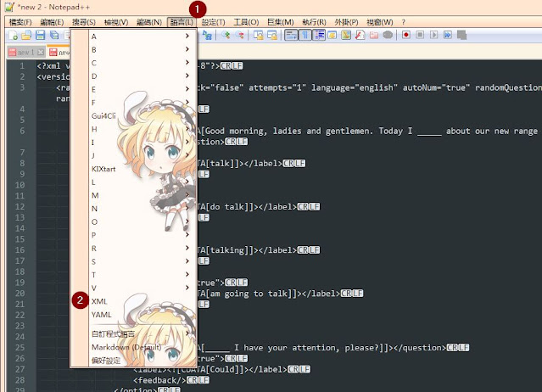Click line number 12 in the margin
The image size is (542, 392).
(20, 207)
